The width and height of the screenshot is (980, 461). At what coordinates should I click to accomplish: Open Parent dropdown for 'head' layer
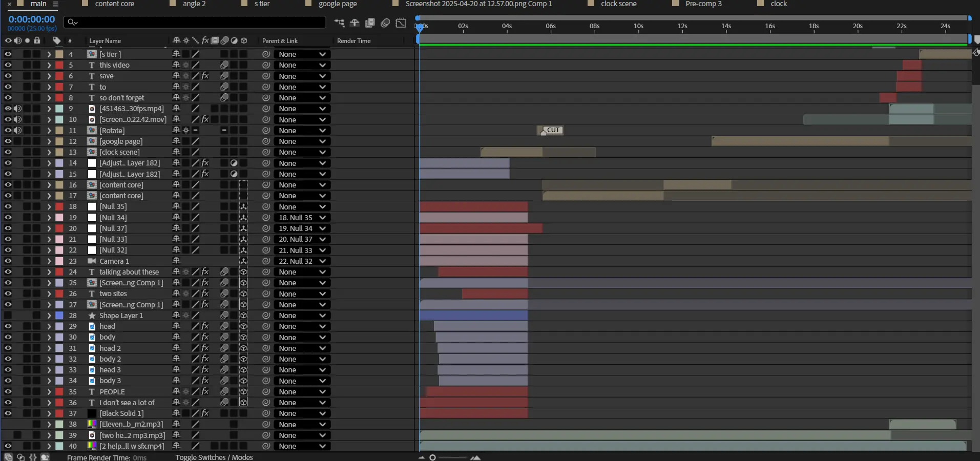tap(302, 327)
